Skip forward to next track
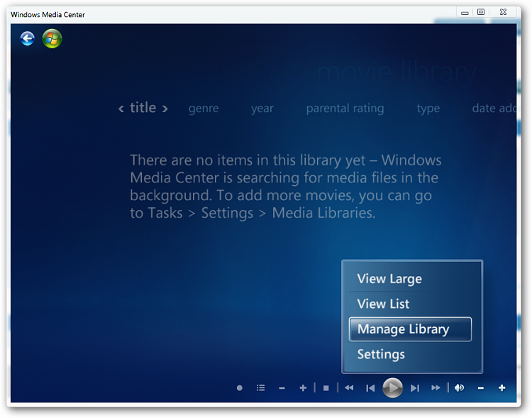 point(415,387)
